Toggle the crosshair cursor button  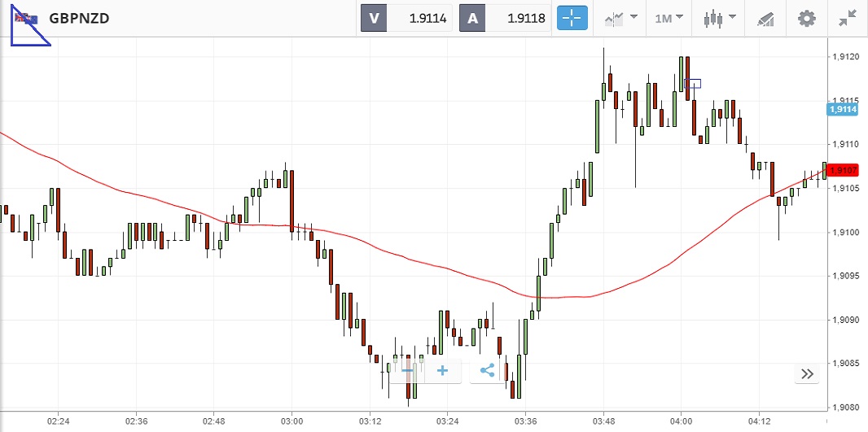(x=572, y=18)
